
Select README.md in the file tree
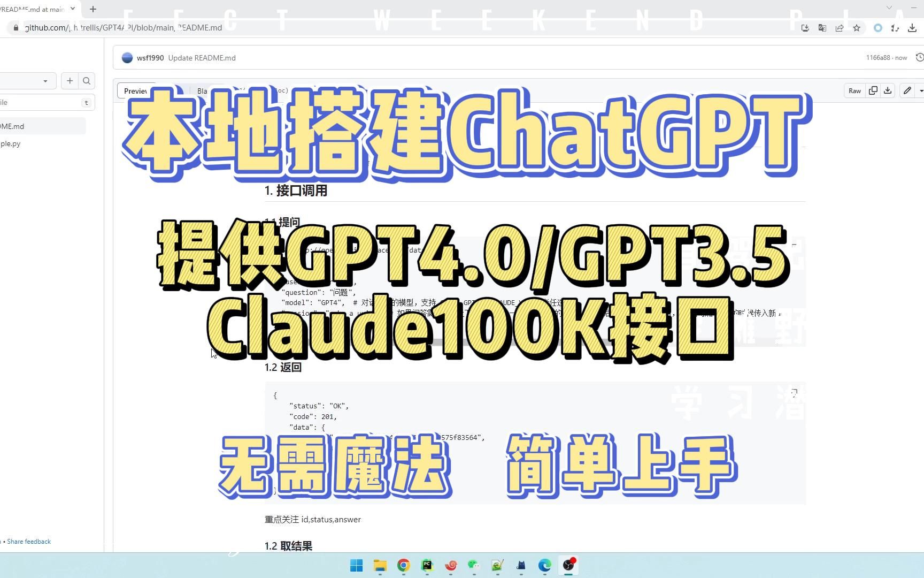(43, 126)
